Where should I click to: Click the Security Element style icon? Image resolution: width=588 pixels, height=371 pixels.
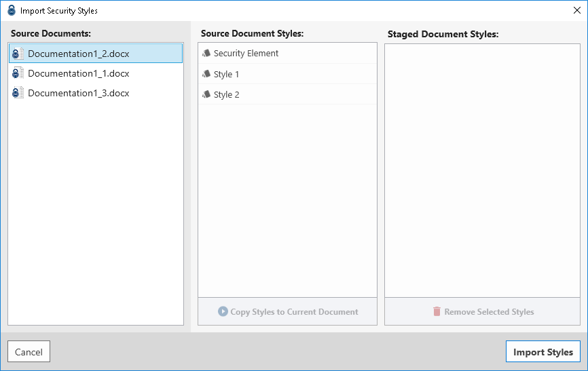click(x=206, y=54)
